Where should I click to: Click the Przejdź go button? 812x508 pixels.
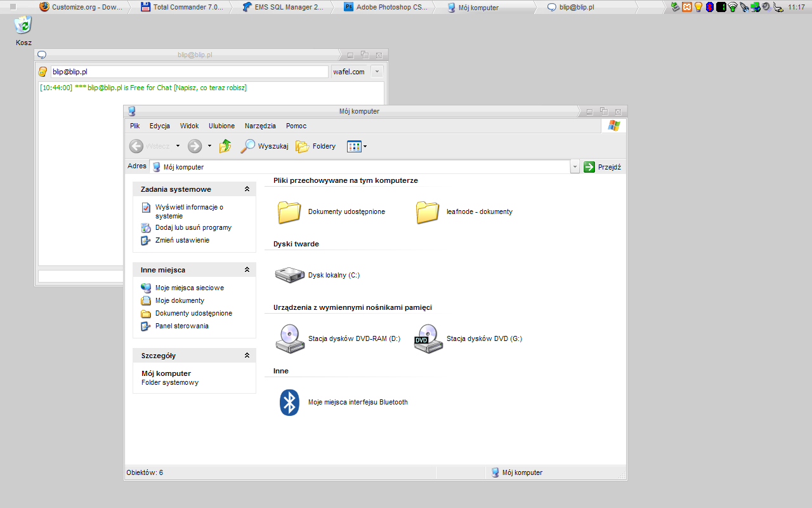click(602, 167)
